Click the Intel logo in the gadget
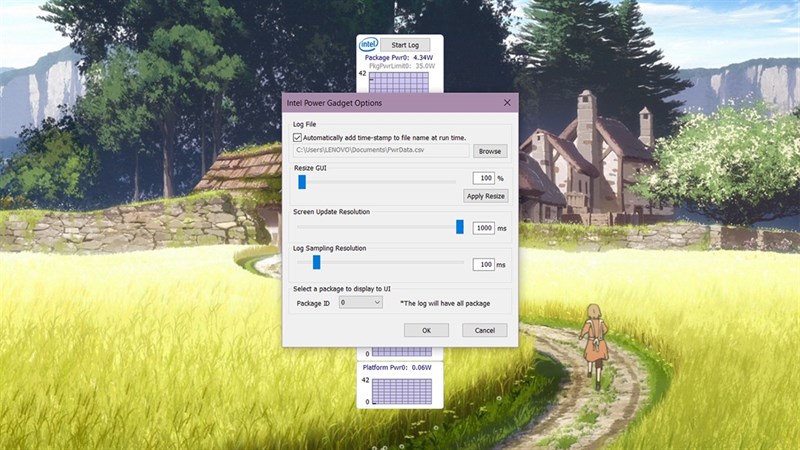The width and height of the screenshot is (800, 450). [x=368, y=44]
